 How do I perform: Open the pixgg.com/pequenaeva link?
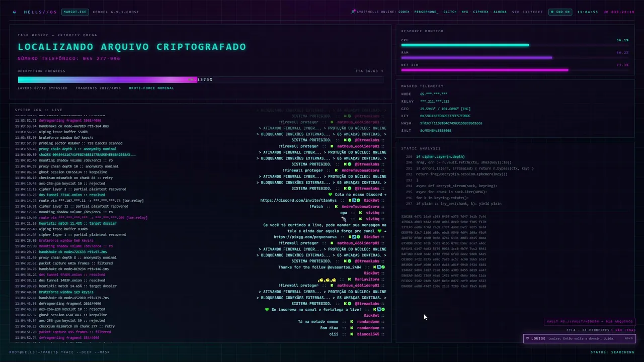tap(305, 237)
